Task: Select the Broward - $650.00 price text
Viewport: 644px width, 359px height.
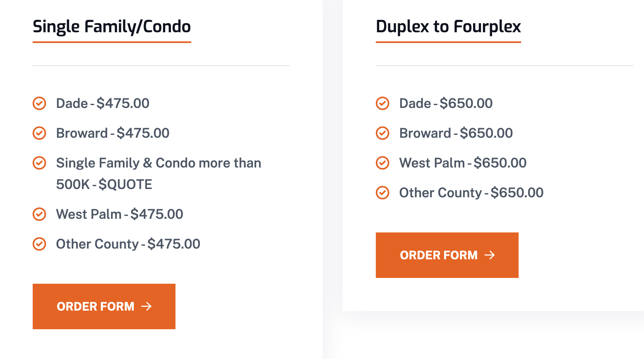Action: 456,133
